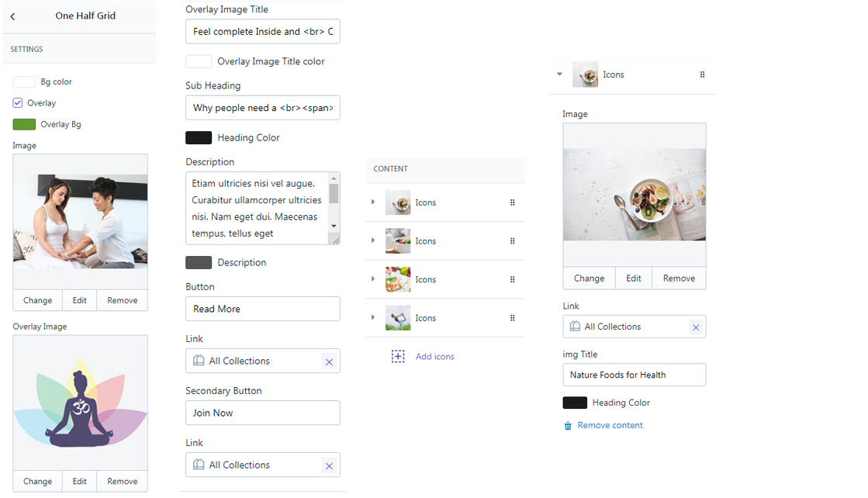Clear the link in the expanded Icons panel

(696, 327)
